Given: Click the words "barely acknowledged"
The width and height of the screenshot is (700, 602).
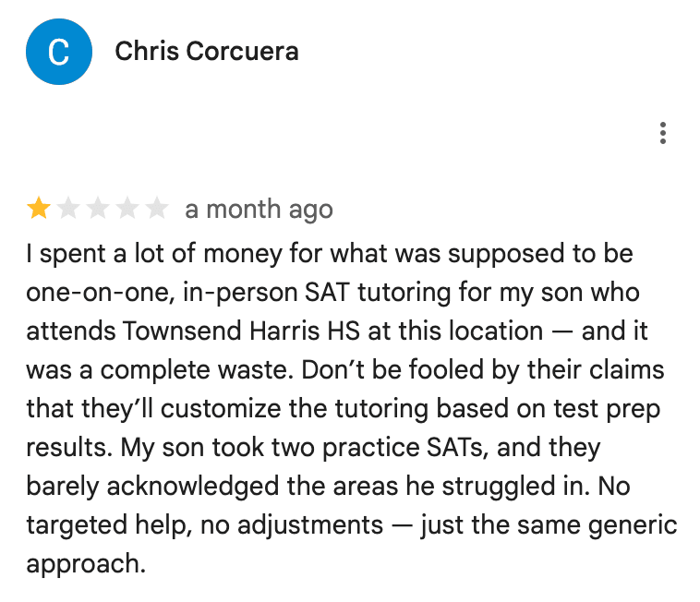Looking at the screenshot, I should tap(151, 486).
